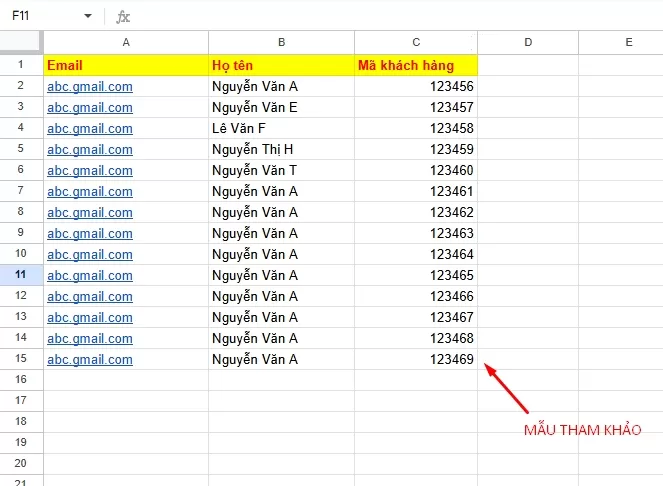Click the Email header cell

[x=126, y=65]
